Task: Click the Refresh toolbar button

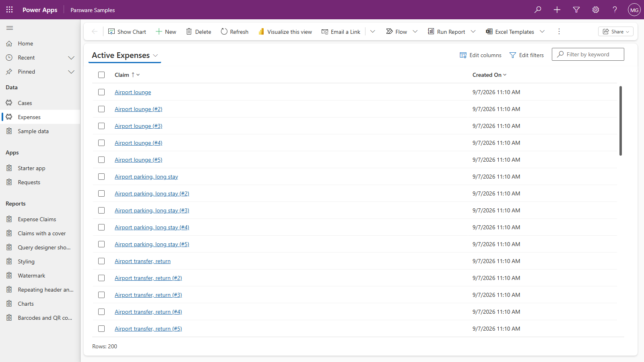Action: [x=235, y=31]
